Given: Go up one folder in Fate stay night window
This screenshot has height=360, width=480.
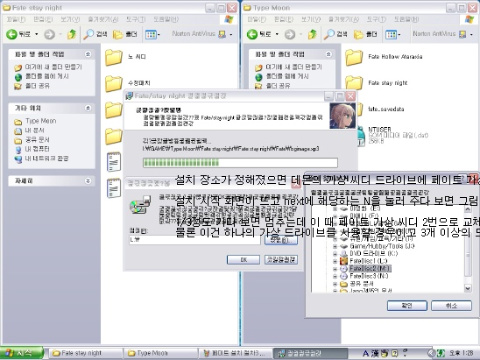Looking at the screenshot, I should [x=72, y=34].
